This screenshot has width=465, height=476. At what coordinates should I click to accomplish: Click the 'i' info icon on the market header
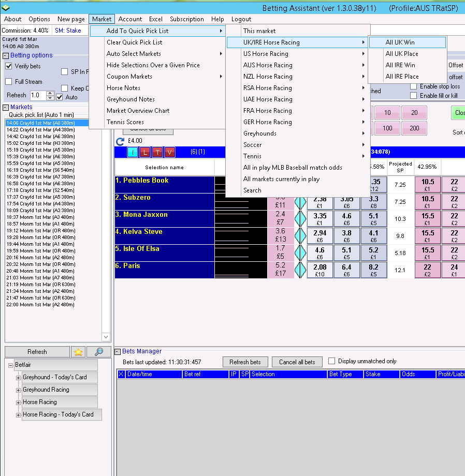(x=133, y=152)
